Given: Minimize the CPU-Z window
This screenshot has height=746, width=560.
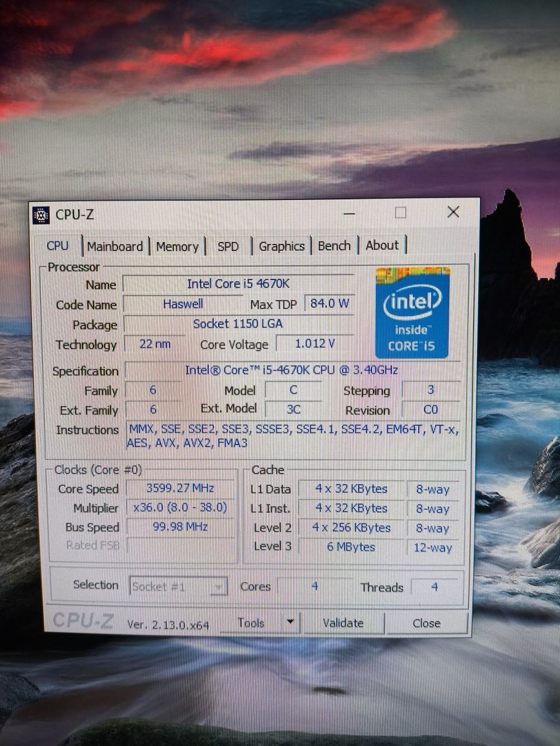Looking at the screenshot, I should click(349, 214).
